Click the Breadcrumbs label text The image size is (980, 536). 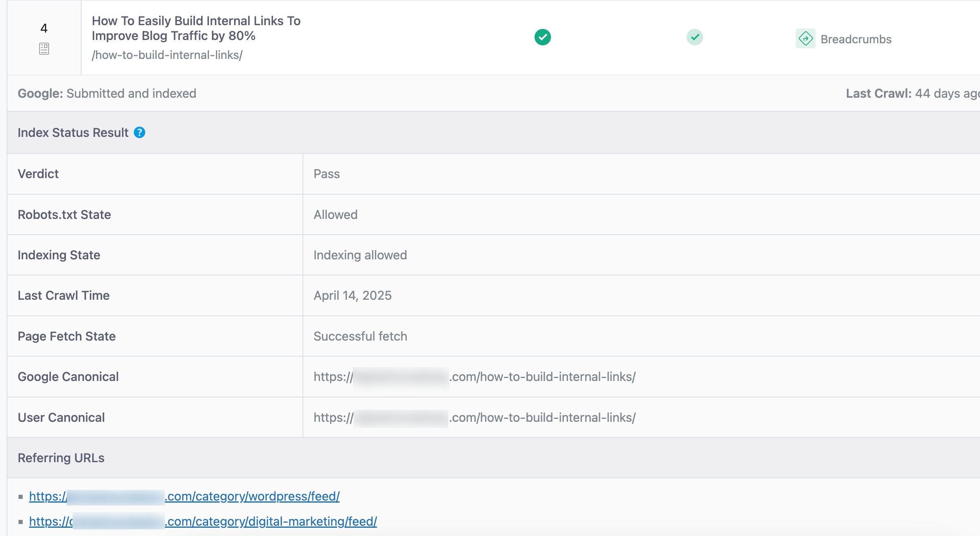(856, 39)
